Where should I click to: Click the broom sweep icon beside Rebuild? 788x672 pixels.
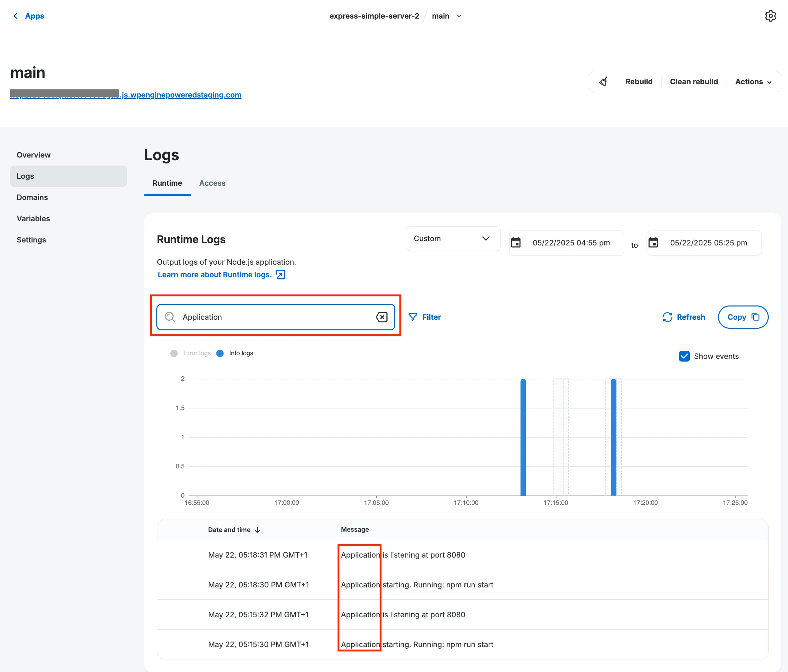coord(603,81)
